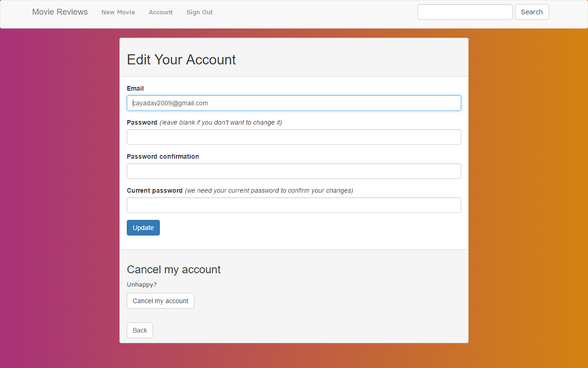The width and height of the screenshot is (588, 368).
Task: Click the 'Cancel my account' heading
Action: 174,270
